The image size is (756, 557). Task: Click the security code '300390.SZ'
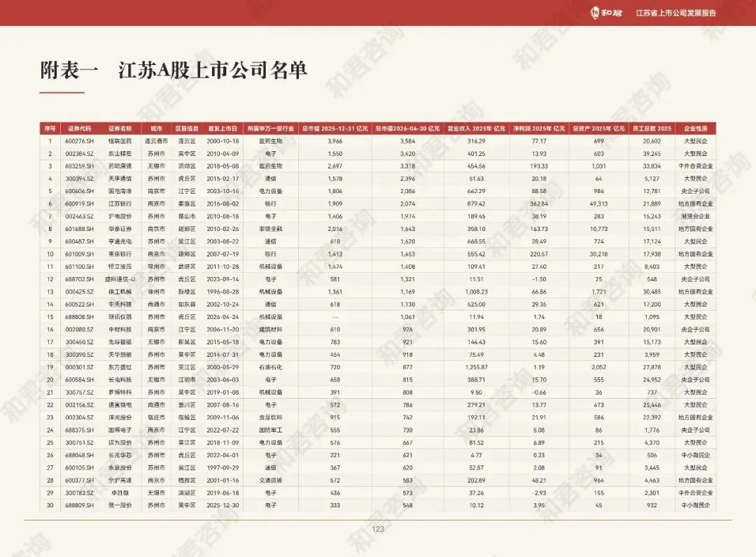pyautogui.click(x=80, y=355)
